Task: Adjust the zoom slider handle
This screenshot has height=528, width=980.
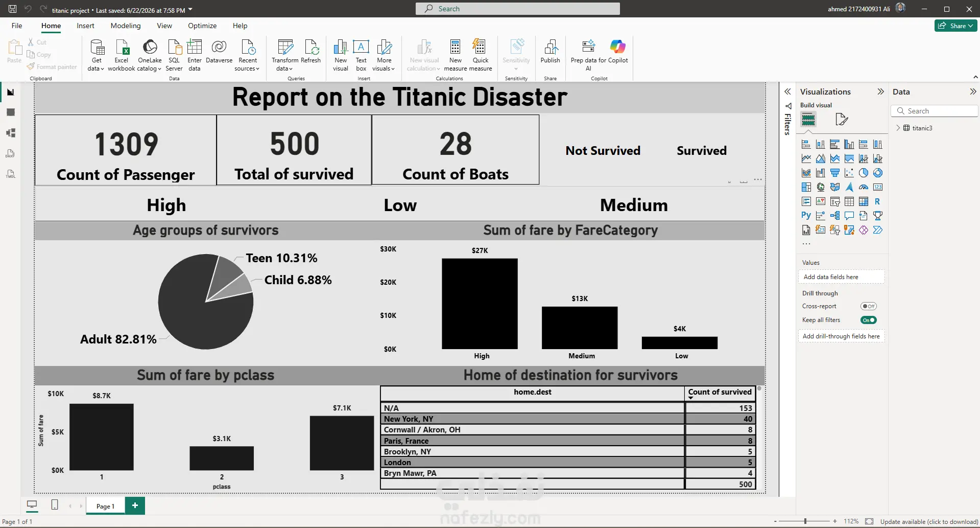Action: (805, 521)
